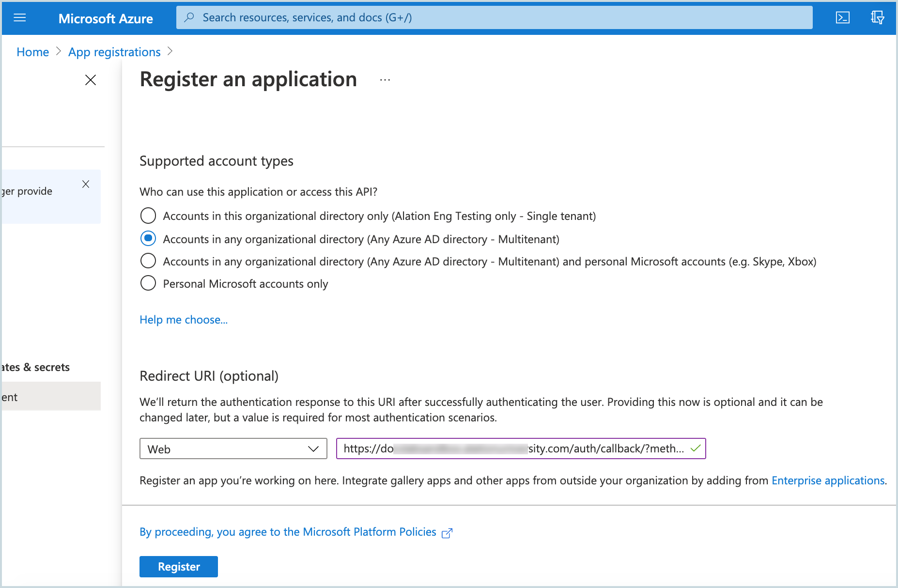The width and height of the screenshot is (898, 588).
Task: Click the 'Redirect URI (optional)' heading
Action: pos(209,376)
